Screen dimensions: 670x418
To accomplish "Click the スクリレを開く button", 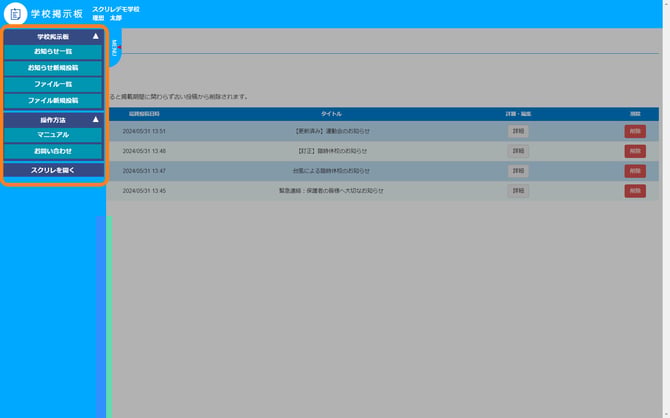I will pos(53,170).
